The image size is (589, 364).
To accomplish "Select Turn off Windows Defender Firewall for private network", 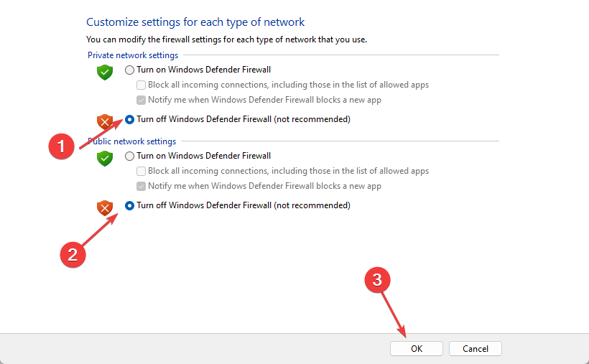I will 129,119.
